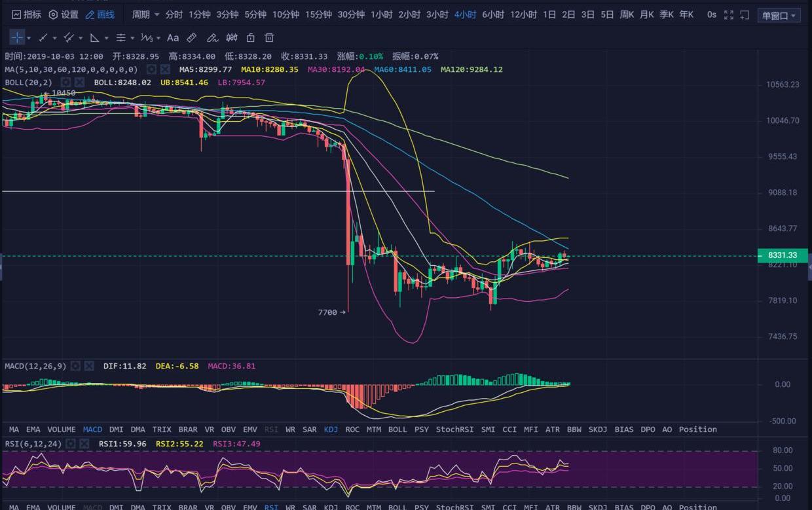Click the trash icon to delete drawings
Viewport: 812px width, 510px height.
[x=269, y=38]
